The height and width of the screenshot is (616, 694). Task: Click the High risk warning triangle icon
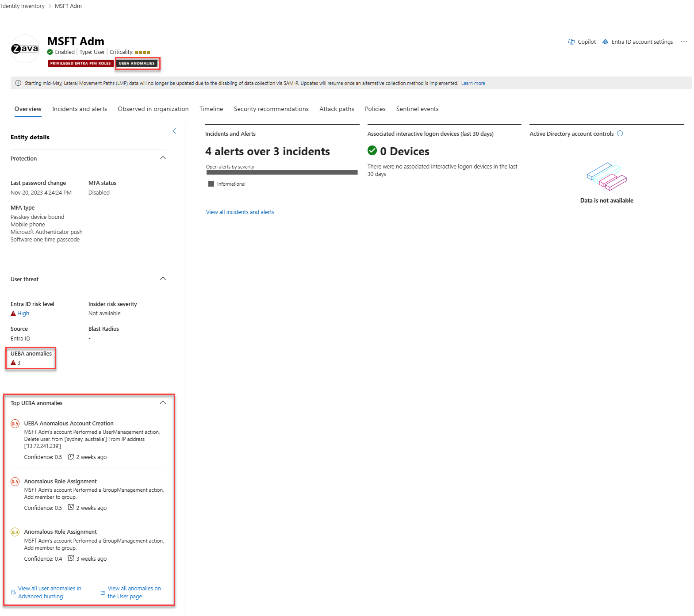tap(13, 314)
